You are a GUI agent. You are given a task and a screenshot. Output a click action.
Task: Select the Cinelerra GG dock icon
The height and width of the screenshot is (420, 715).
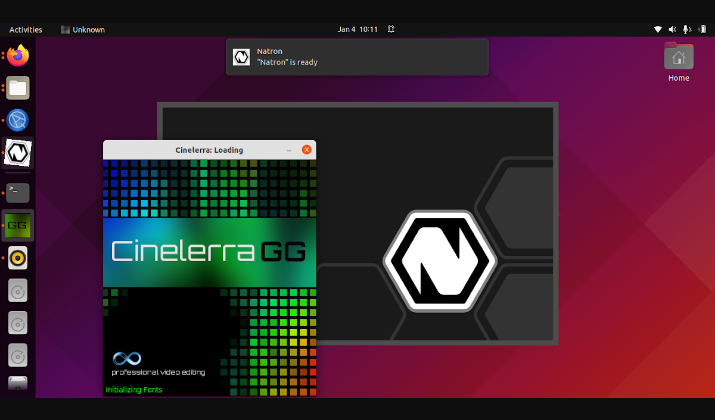(x=18, y=225)
